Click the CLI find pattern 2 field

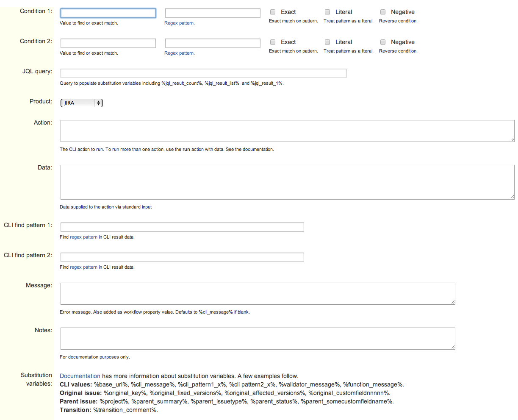pos(182,257)
